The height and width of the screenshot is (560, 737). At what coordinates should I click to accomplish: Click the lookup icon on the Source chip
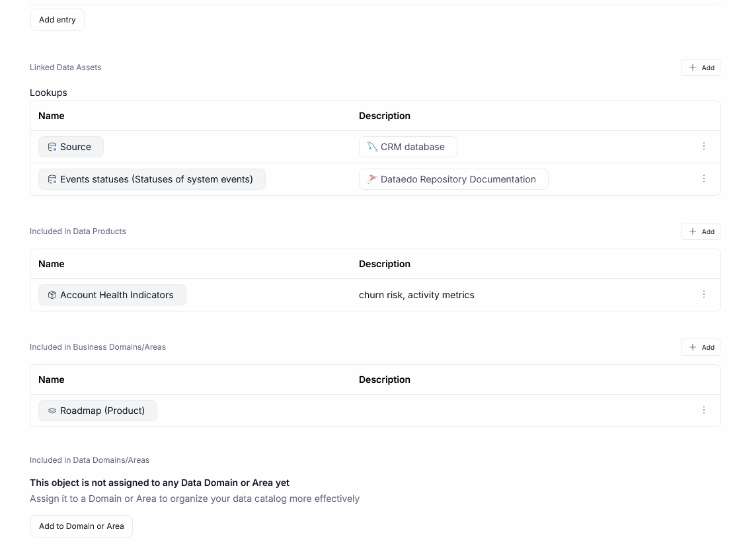52,147
